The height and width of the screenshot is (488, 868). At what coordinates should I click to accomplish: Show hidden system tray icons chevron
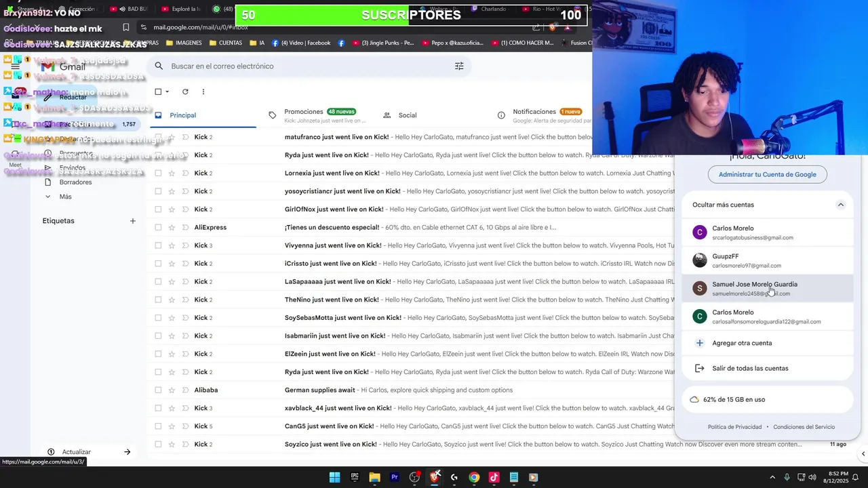click(x=772, y=477)
